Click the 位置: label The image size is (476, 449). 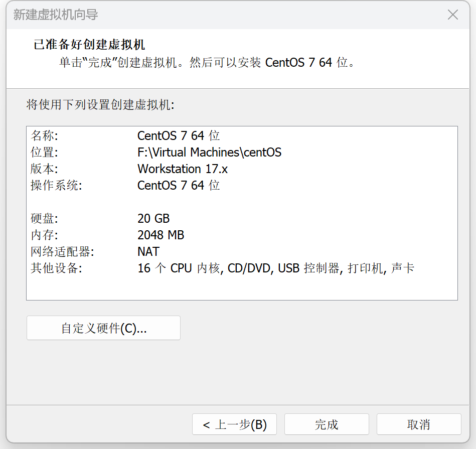point(44,153)
